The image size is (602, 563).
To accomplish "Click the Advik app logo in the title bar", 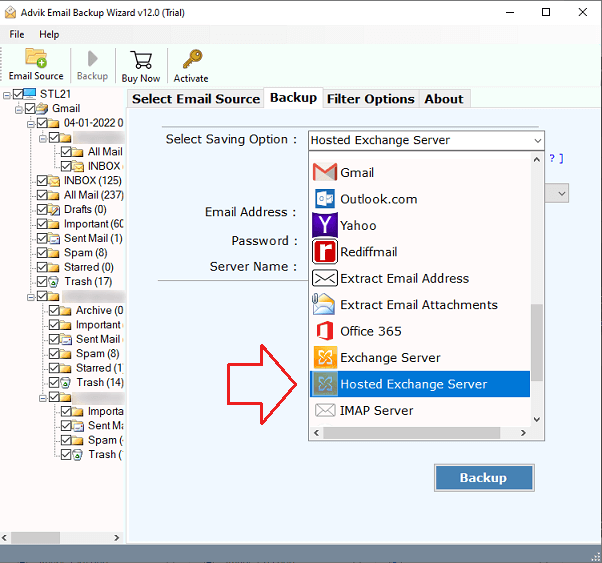I will 10,13.
